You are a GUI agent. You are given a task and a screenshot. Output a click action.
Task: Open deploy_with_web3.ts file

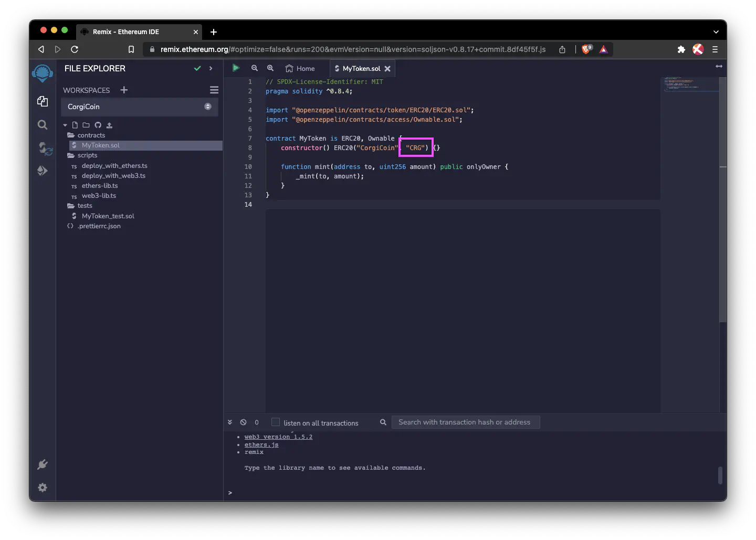coord(113,176)
